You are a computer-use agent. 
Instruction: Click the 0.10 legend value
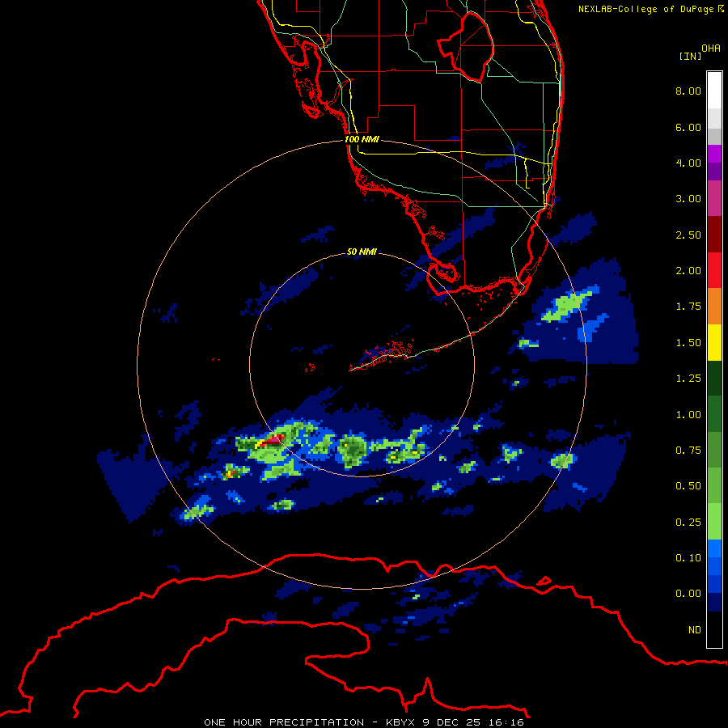click(688, 558)
